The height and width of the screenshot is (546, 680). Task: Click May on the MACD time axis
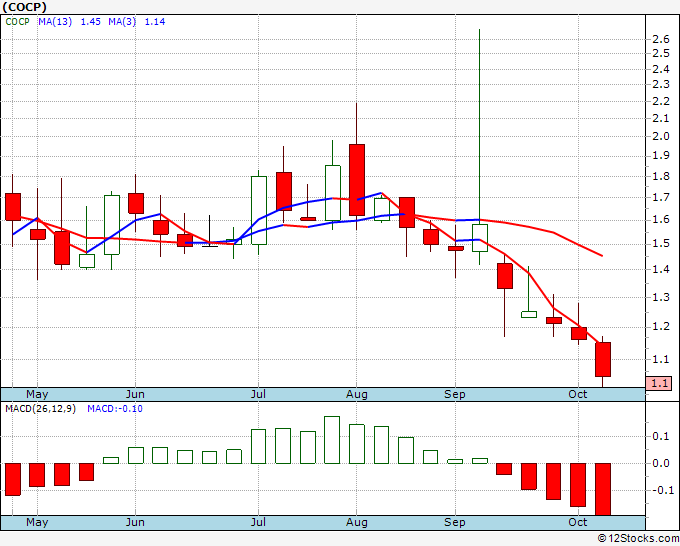pyautogui.click(x=37, y=522)
